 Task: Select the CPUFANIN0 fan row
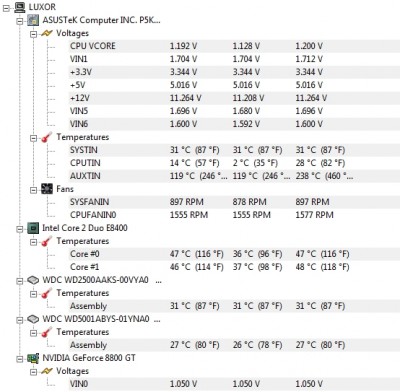coord(234,215)
